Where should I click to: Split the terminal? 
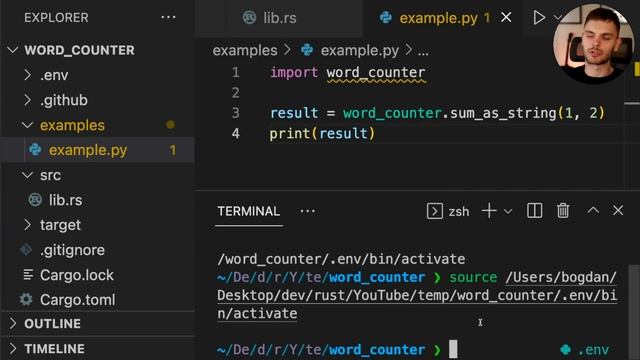coord(535,211)
